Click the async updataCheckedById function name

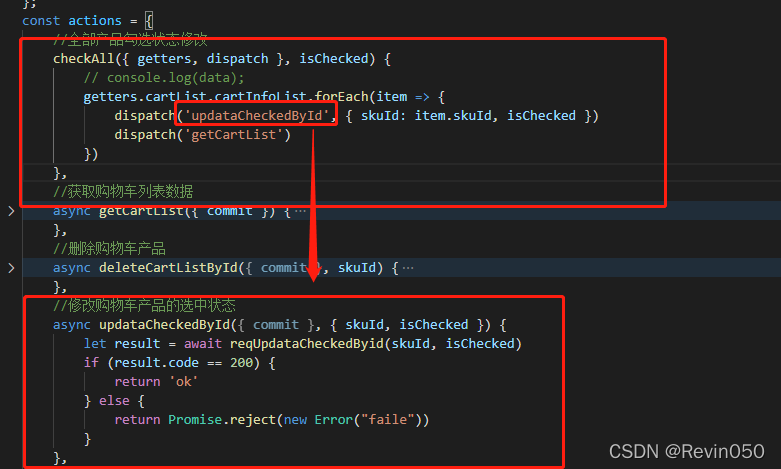point(164,325)
